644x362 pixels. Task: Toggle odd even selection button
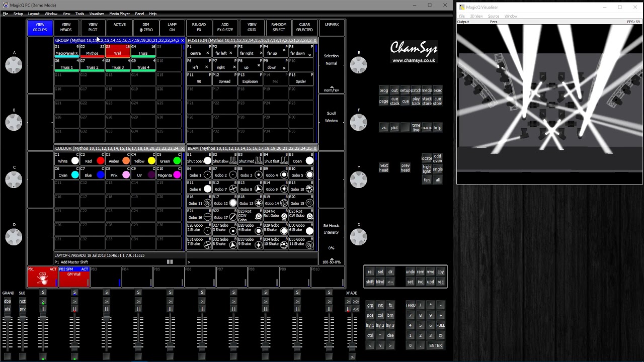pyautogui.click(x=437, y=158)
